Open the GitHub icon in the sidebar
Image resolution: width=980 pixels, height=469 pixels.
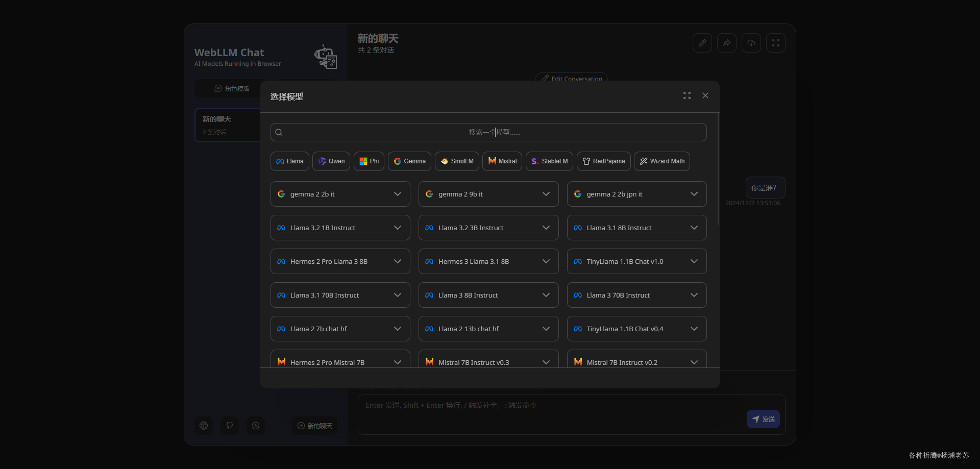(230, 426)
